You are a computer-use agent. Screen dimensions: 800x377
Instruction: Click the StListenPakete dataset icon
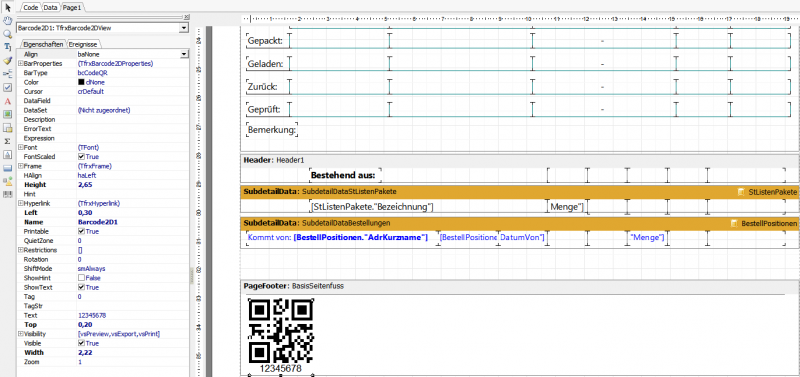tap(741, 192)
